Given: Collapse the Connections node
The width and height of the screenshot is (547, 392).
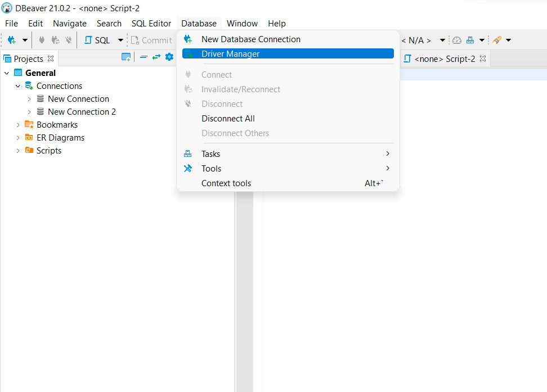Looking at the screenshot, I should pos(17,85).
